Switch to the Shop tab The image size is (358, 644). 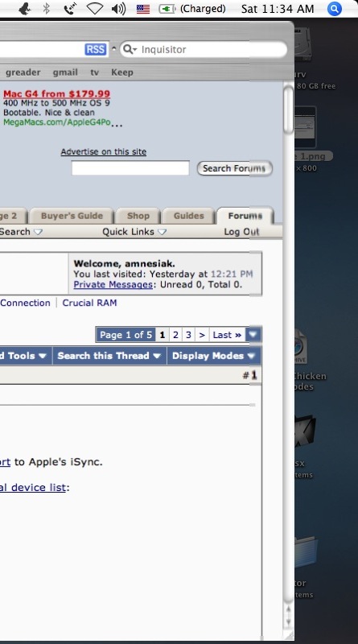pos(138,216)
